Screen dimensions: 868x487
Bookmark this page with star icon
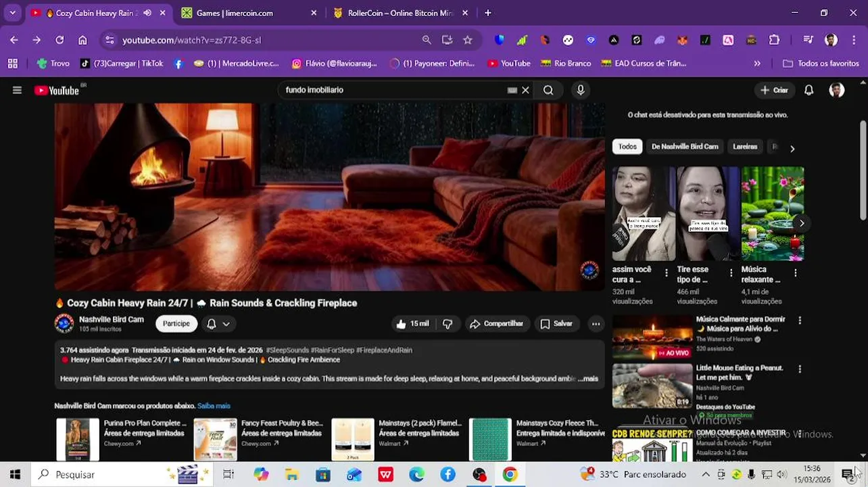[468, 40]
